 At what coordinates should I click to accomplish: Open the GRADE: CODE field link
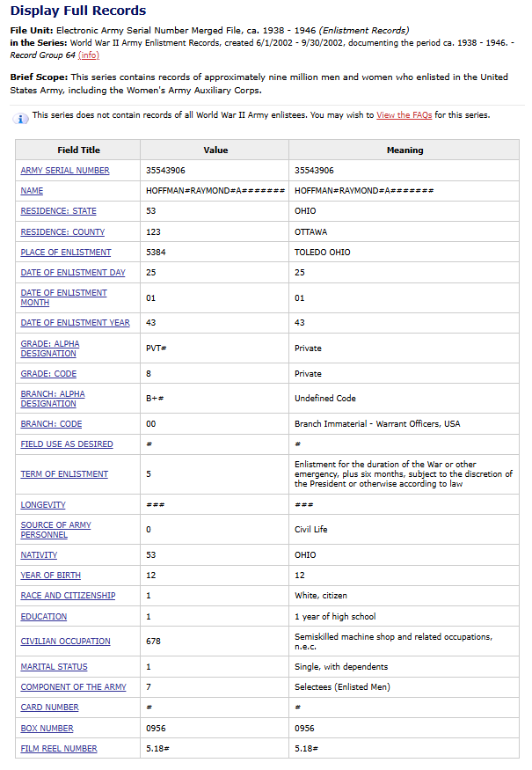[49, 374]
